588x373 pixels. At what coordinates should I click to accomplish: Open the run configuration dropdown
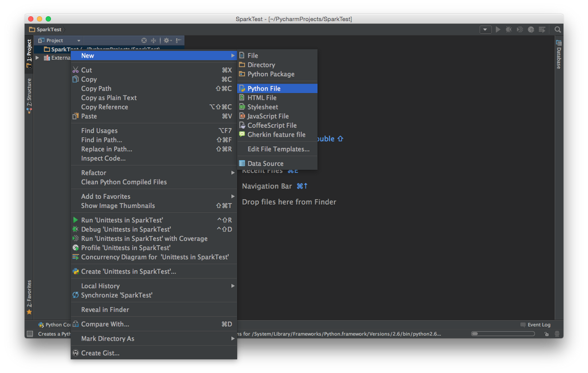click(x=486, y=29)
